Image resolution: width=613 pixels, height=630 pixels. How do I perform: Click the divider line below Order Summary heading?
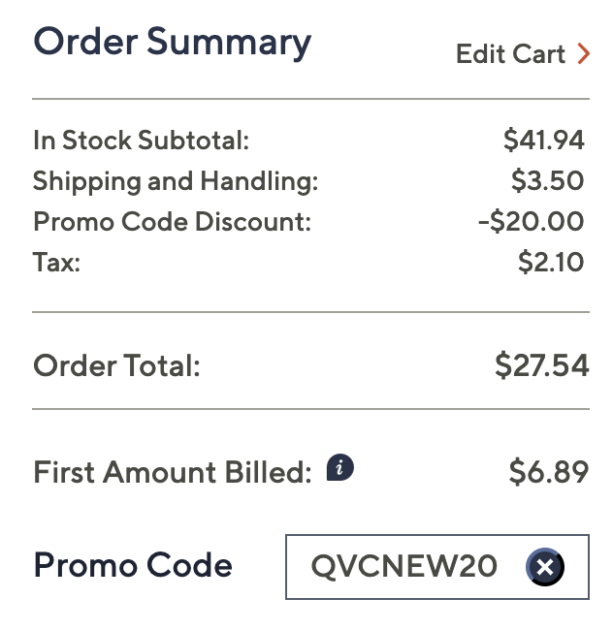click(310, 99)
